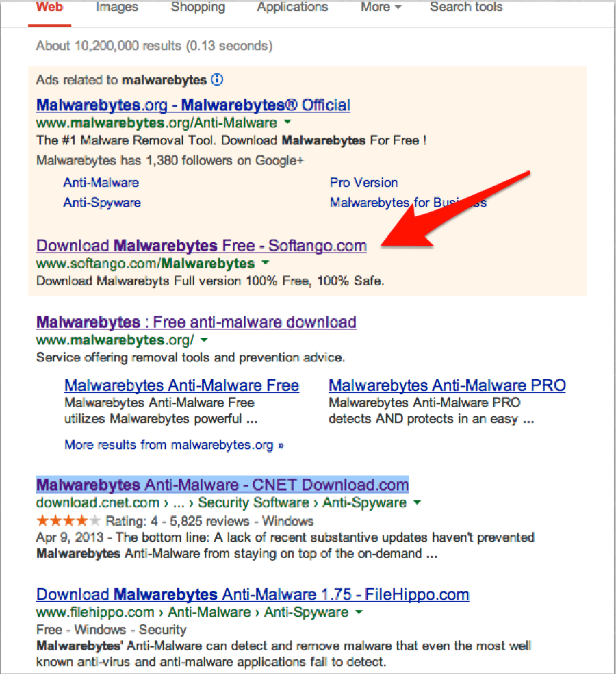Image resolution: width=616 pixels, height=675 pixels.
Task: Open the Malwarebytes.org Official ad link
Action: [x=193, y=105]
